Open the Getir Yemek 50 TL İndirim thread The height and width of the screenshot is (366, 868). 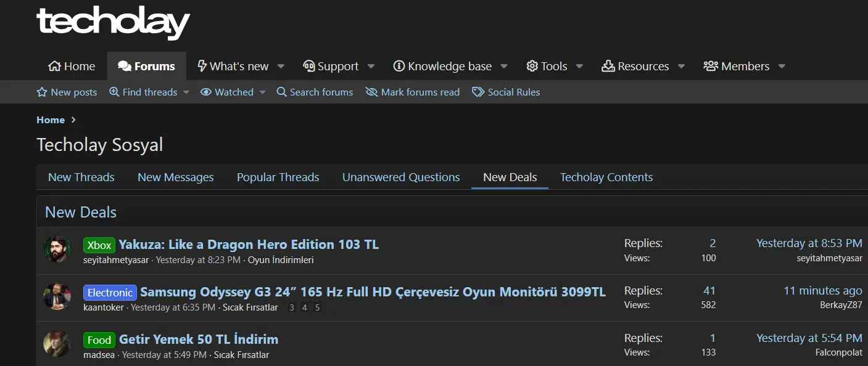pos(199,339)
